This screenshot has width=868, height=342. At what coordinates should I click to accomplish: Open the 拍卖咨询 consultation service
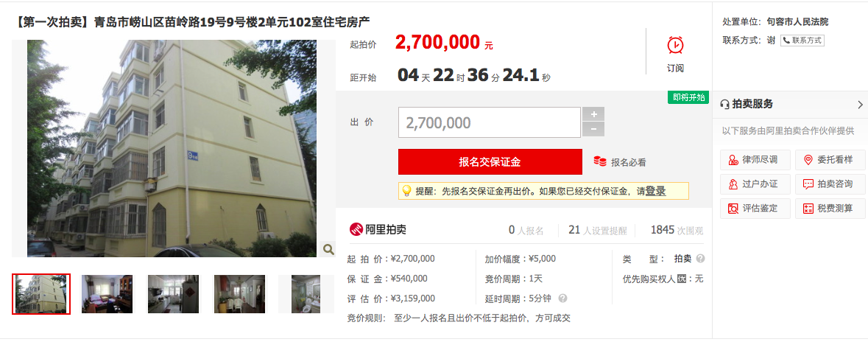pyautogui.click(x=830, y=184)
